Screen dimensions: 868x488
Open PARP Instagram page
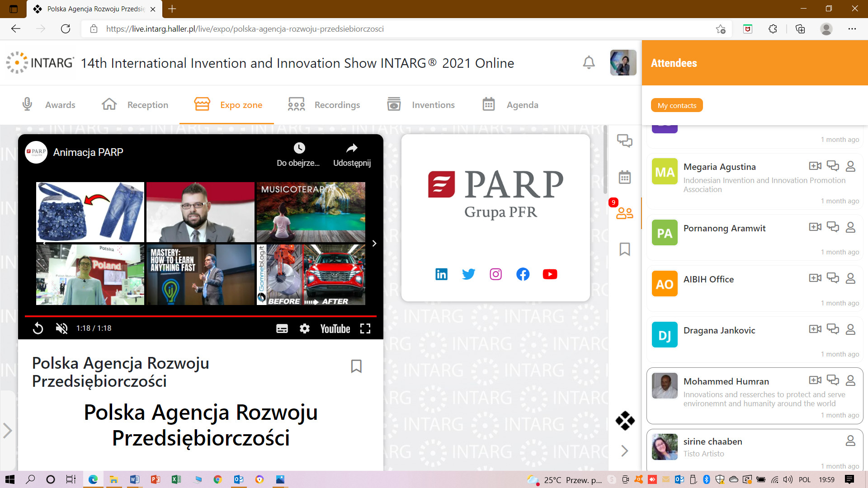click(495, 274)
